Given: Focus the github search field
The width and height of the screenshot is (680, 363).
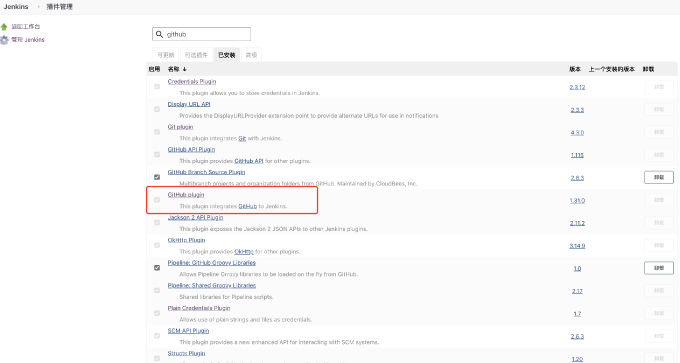Looking at the screenshot, I should point(201,34).
